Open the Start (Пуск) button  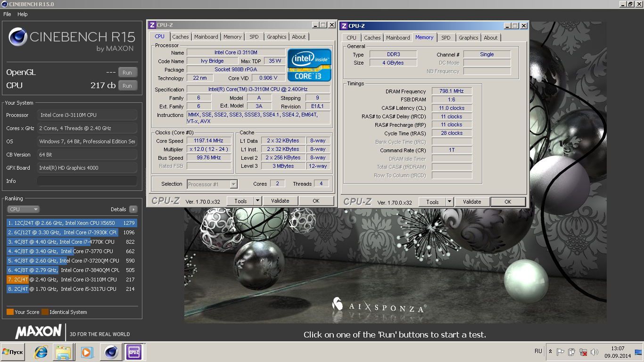coord(13,352)
